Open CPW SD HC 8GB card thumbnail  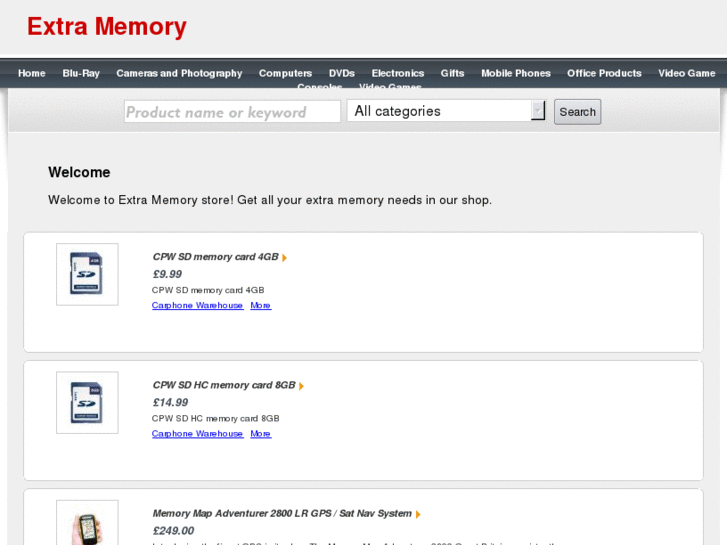point(87,403)
